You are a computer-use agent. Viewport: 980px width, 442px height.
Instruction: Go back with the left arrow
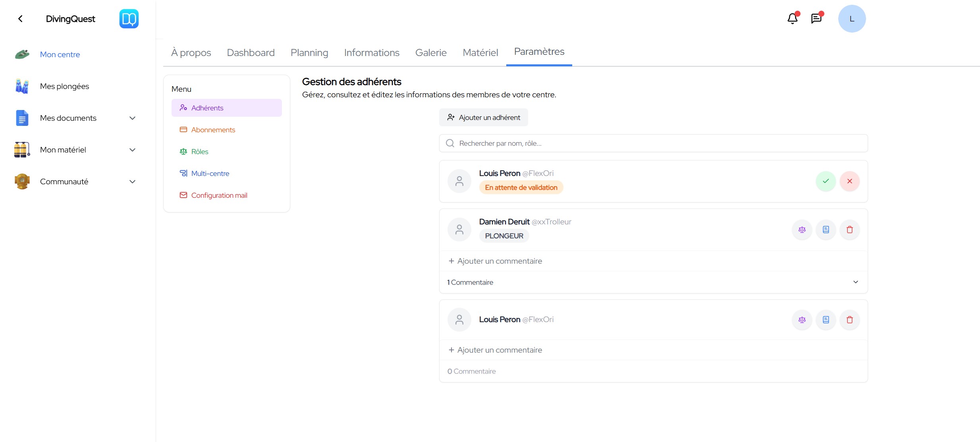[x=20, y=19]
